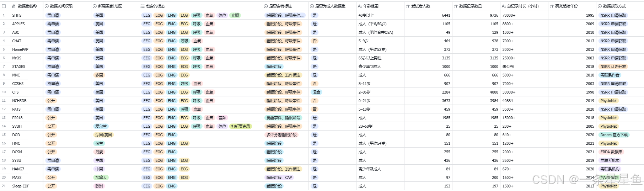This screenshot has height=191, width=644.
Task: Click the text-type icon of 年龄范围
Action: (360, 6)
